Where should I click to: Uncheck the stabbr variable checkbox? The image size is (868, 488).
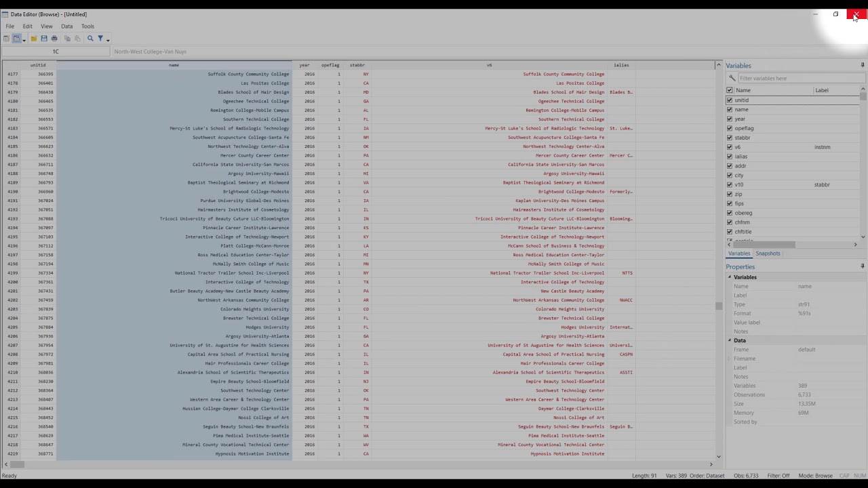click(x=730, y=138)
